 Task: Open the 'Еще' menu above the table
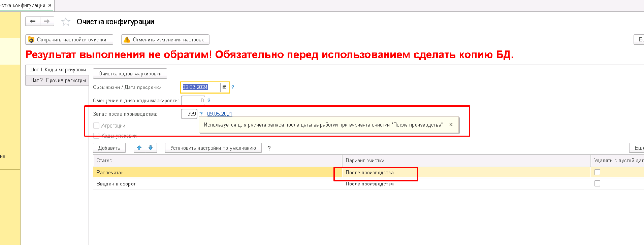[x=637, y=148]
